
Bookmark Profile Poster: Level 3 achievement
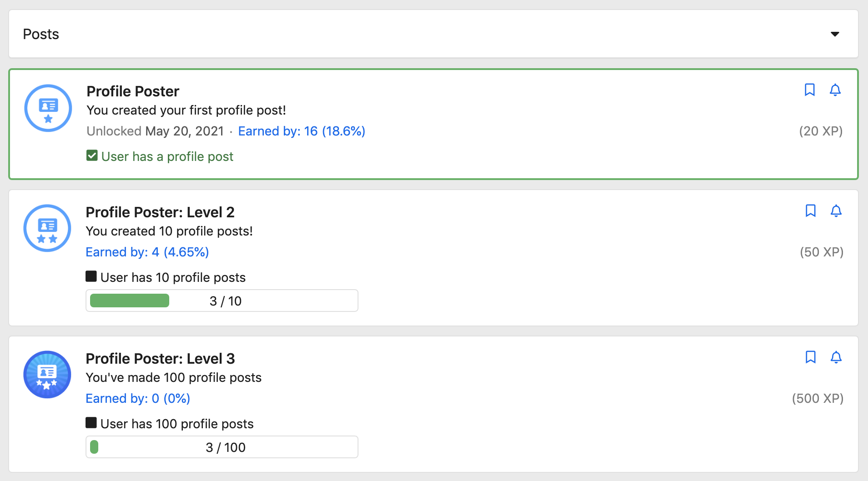coord(810,357)
